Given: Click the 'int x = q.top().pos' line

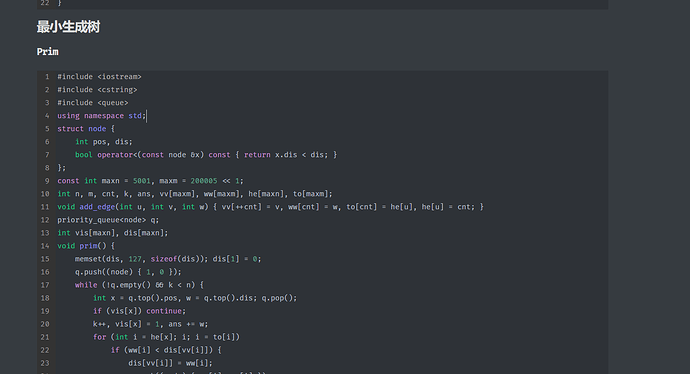Looking at the screenshot, I should pyautogui.click(x=195, y=298).
